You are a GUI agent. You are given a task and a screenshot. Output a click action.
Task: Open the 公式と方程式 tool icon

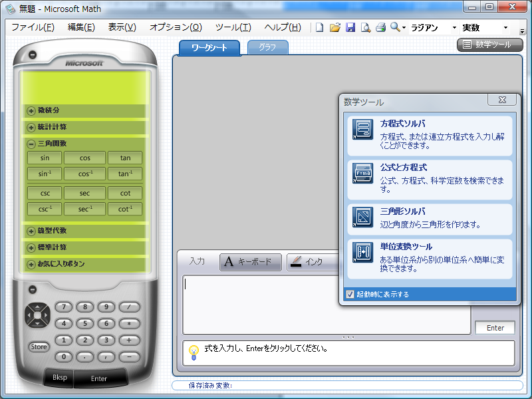coord(362,173)
